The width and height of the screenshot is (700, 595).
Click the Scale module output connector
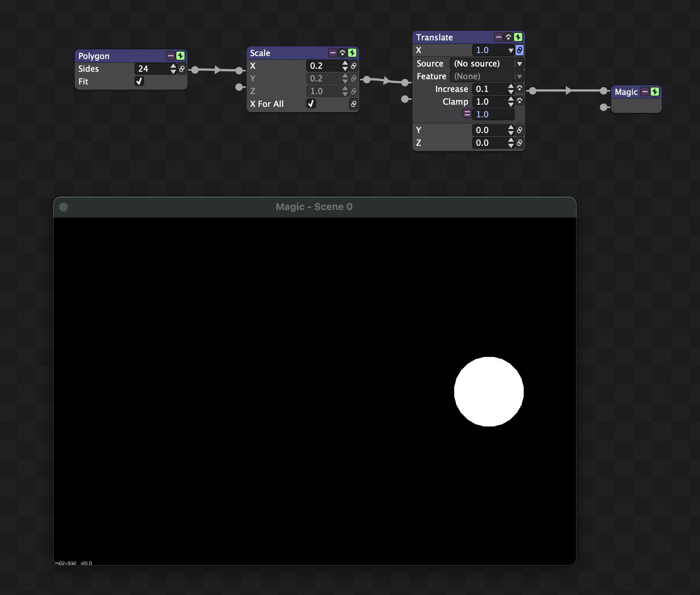[x=367, y=79]
